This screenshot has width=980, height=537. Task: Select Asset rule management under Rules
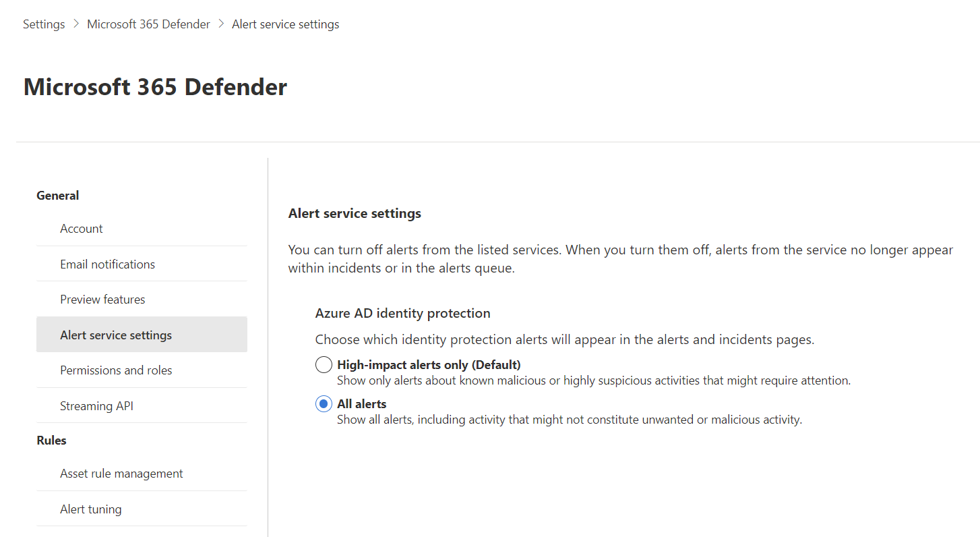pyautogui.click(x=121, y=473)
